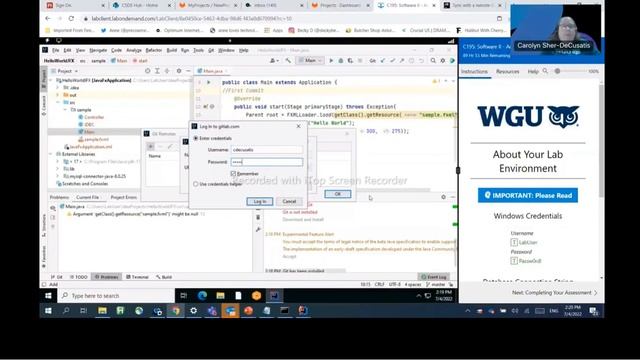The height and width of the screenshot is (360, 640).
Task: Expand the lib library node
Action: pos(58,169)
